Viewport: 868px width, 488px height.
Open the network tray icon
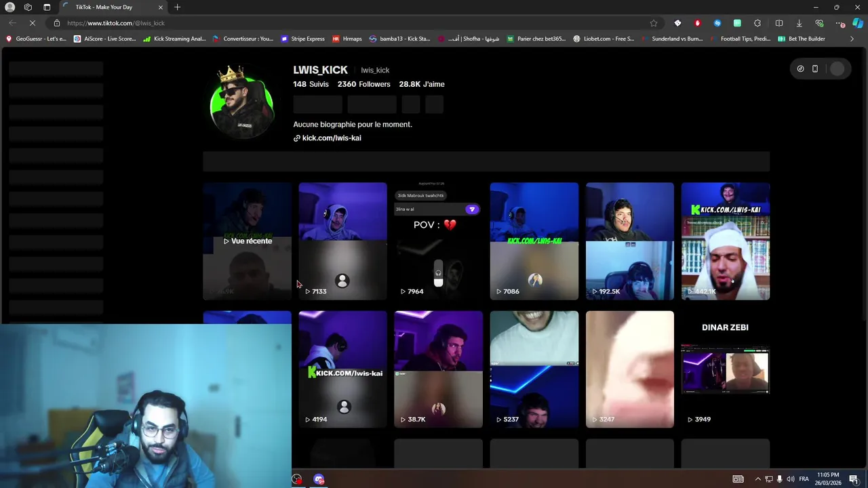click(x=768, y=479)
